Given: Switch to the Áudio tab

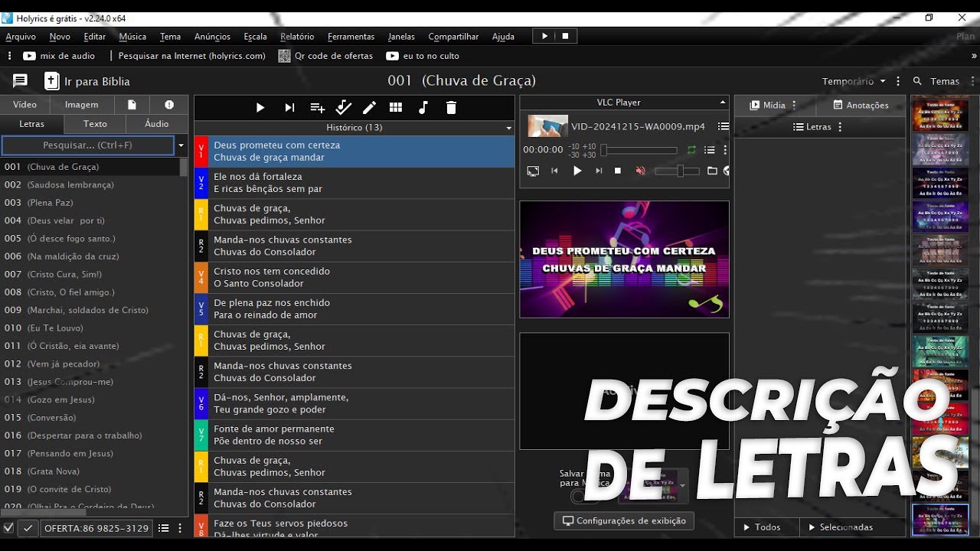Looking at the screenshot, I should tap(157, 124).
